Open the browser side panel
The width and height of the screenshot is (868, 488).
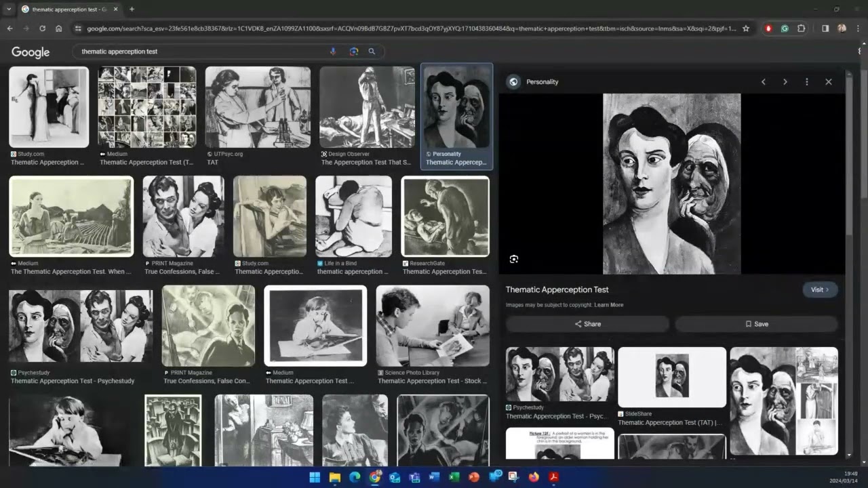click(825, 28)
